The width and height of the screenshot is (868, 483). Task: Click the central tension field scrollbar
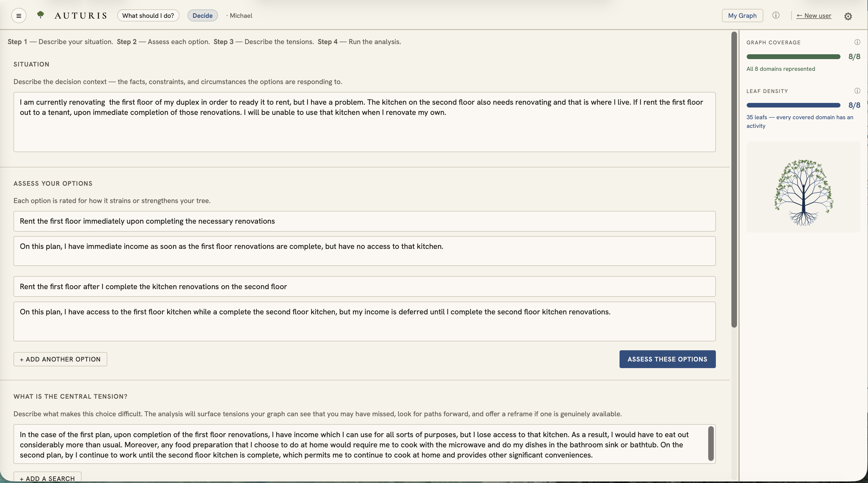(711, 443)
